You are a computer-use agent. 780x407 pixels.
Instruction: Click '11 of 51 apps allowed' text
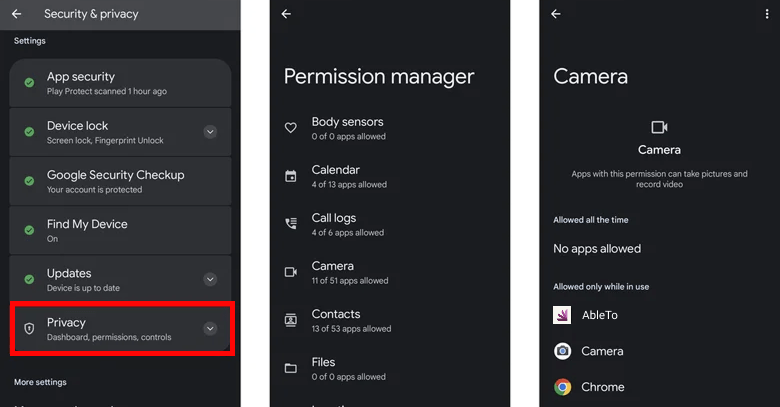click(x=350, y=281)
